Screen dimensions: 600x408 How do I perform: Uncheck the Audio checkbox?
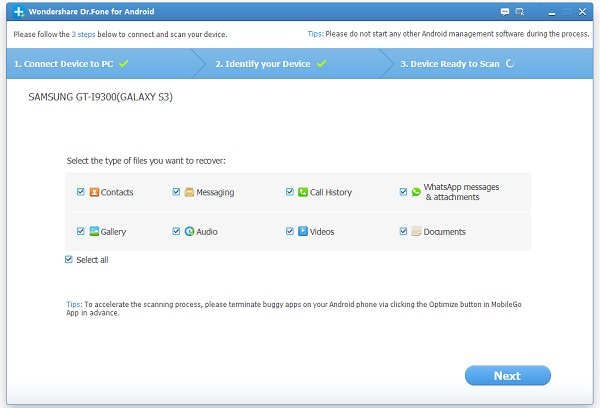click(x=176, y=231)
